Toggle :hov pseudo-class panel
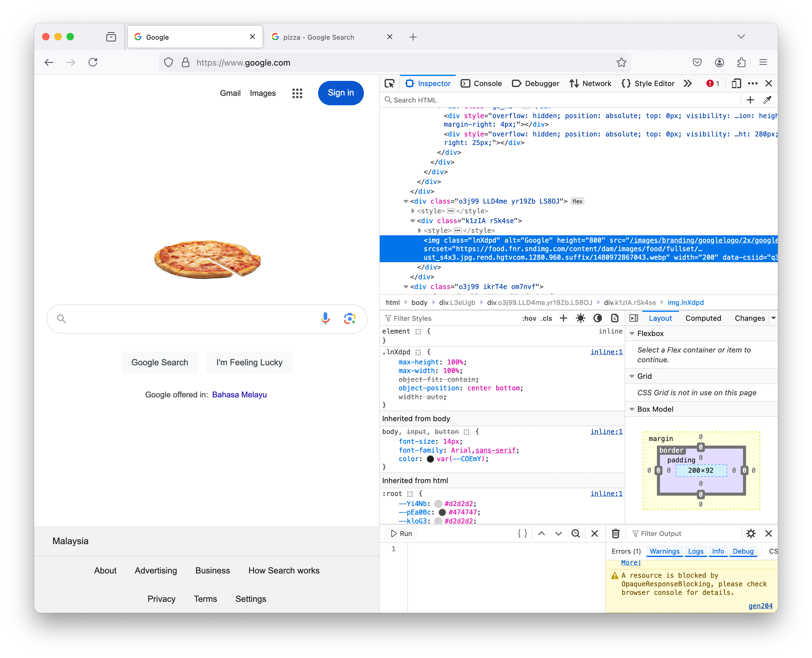Image resolution: width=812 pixels, height=658 pixels. pyautogui.click(x=529, y=318)
